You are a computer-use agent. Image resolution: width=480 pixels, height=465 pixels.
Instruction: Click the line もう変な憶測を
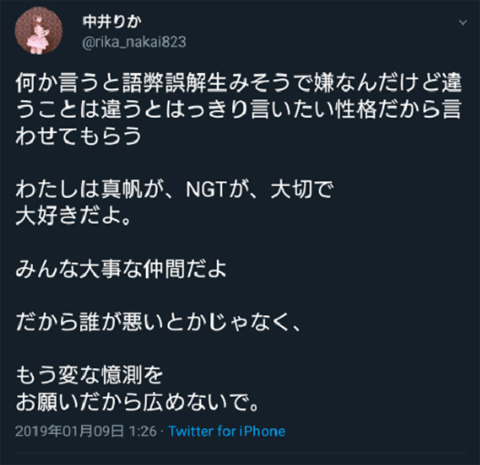pyautogui.click(x=89, y=375)
